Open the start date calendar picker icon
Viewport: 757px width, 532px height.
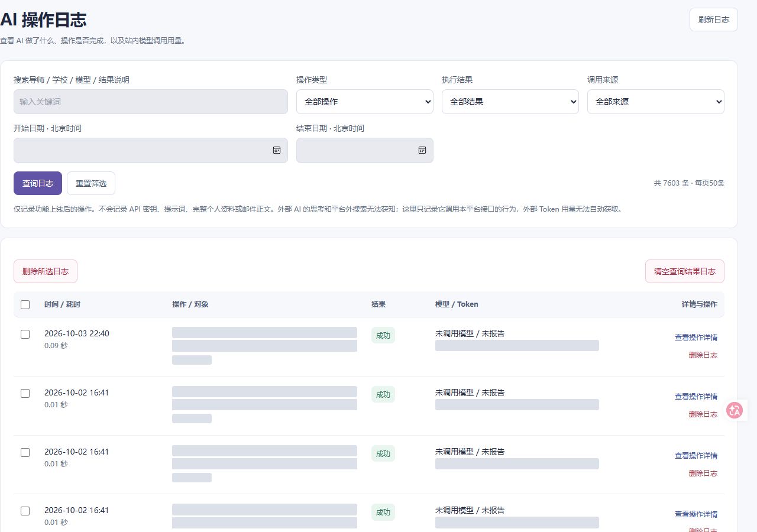(x=277, y=150)
